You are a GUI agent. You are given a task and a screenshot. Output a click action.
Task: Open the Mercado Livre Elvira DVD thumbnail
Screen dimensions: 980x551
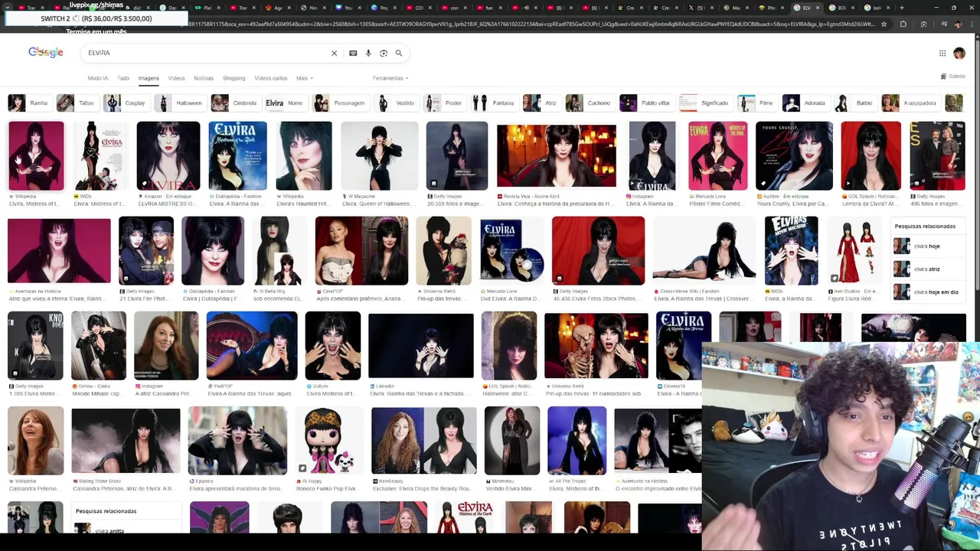[511, 250]
